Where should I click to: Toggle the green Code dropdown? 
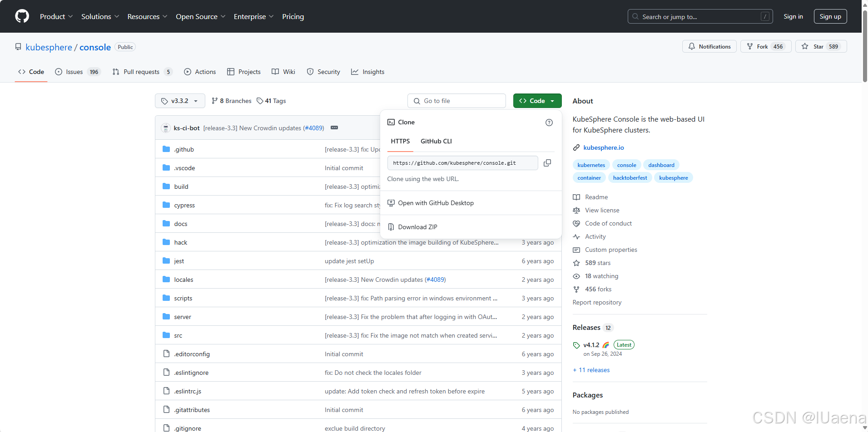click(537, 101)
